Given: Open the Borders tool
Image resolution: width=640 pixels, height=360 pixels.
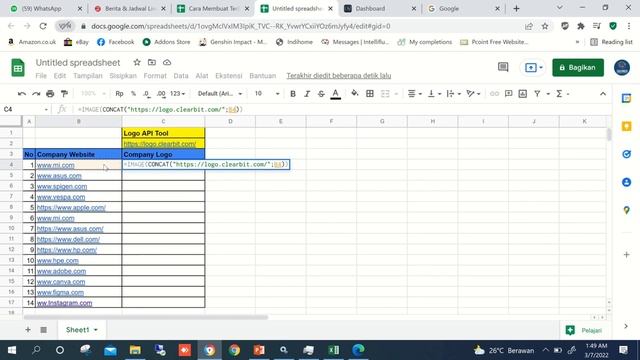Looking at the screenshot, I should 370,94.
